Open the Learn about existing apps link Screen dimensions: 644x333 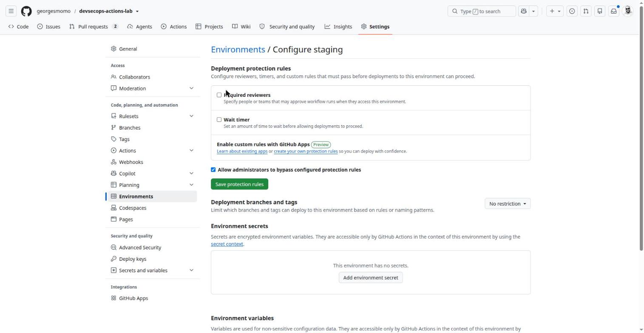(242, 151)
